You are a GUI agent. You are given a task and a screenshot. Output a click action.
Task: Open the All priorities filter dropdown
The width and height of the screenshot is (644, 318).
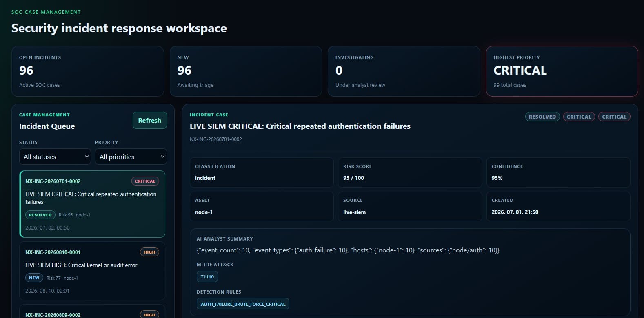point(131,157)
